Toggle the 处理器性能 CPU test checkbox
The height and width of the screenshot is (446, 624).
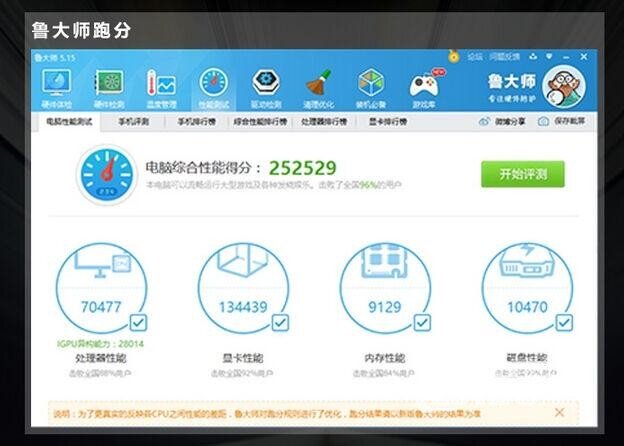[138, 322]
